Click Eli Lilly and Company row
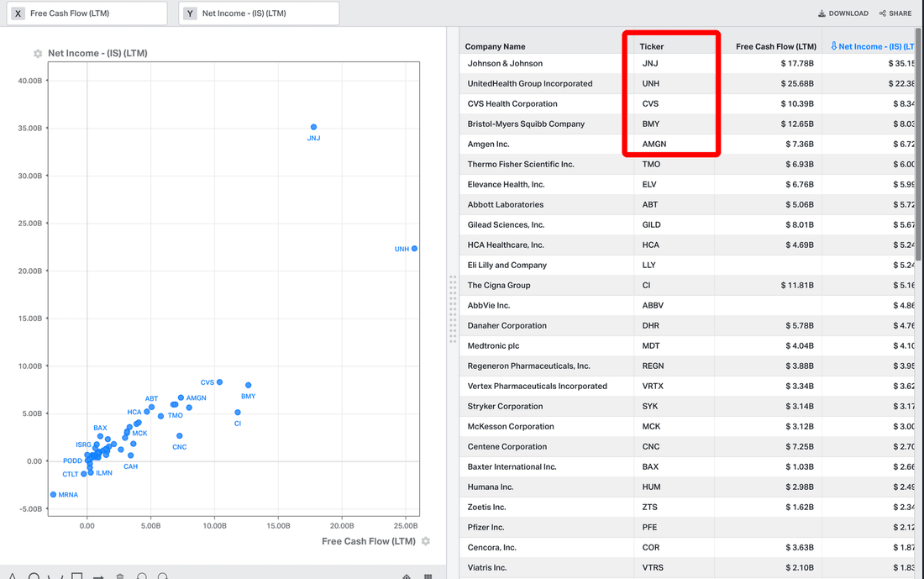The image size is (924, 579). [687, 266]
